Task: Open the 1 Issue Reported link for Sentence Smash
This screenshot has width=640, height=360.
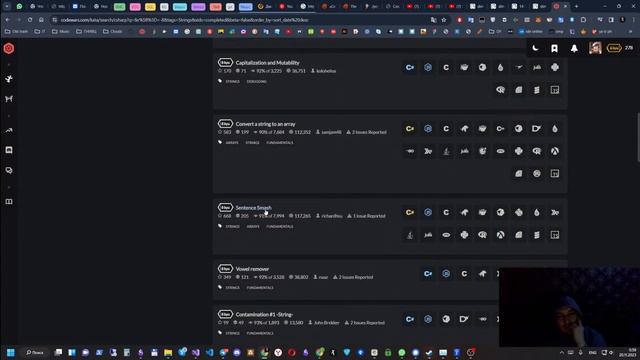Action: [x=366, y=216]
